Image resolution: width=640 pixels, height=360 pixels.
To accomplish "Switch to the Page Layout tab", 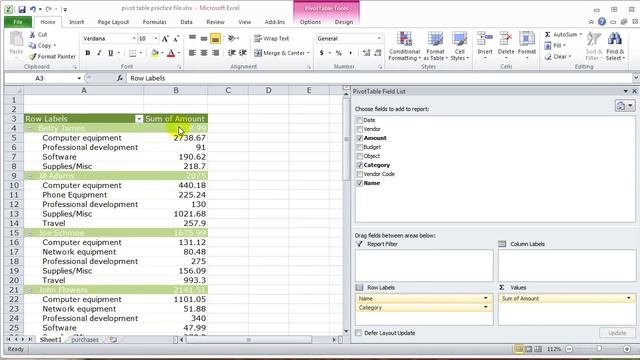I will [113, 22].
